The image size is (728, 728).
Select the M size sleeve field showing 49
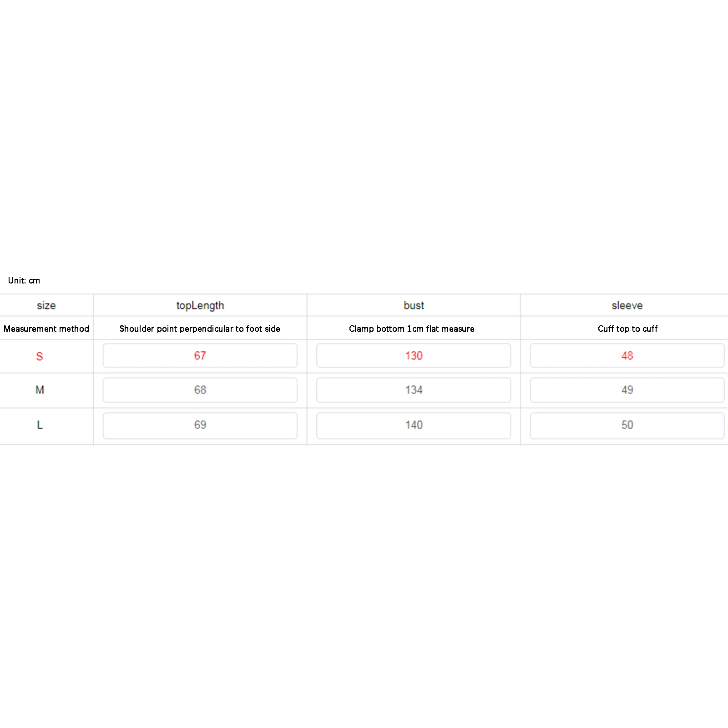pos(627,390)
